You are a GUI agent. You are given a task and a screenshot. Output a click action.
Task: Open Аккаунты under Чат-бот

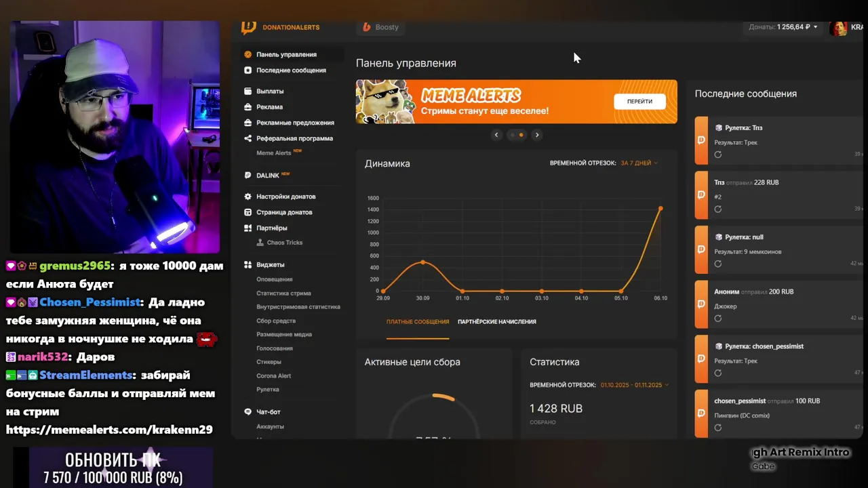click(270, 426)
